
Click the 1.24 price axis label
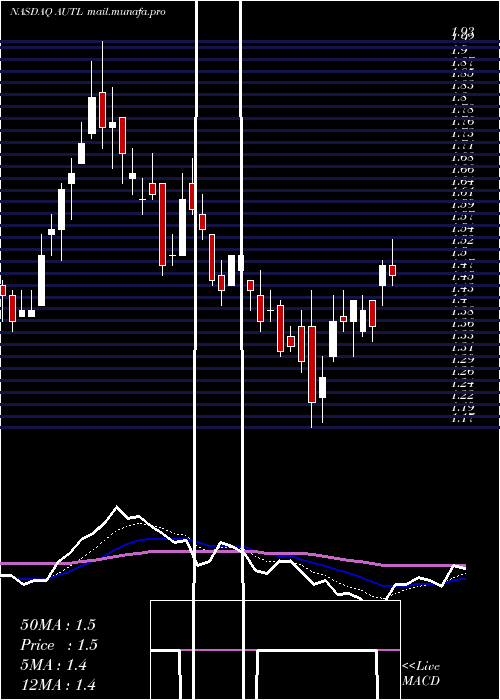[463, 383]
